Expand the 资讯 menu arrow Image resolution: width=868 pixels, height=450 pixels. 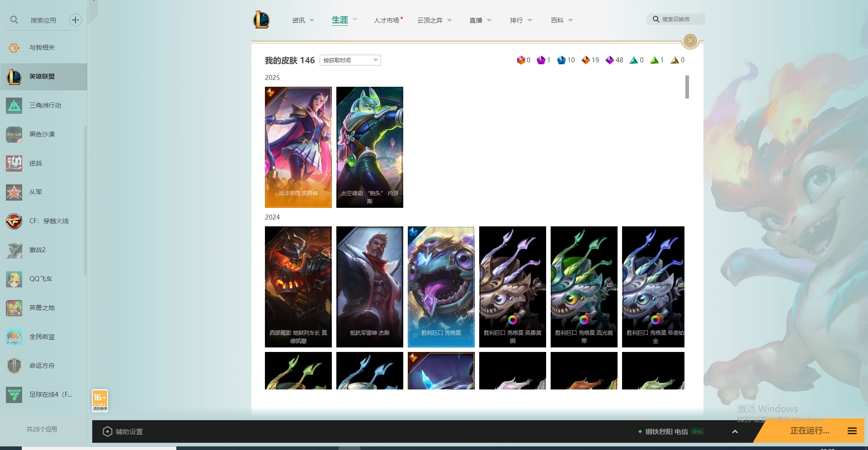(x=312, y=20)
